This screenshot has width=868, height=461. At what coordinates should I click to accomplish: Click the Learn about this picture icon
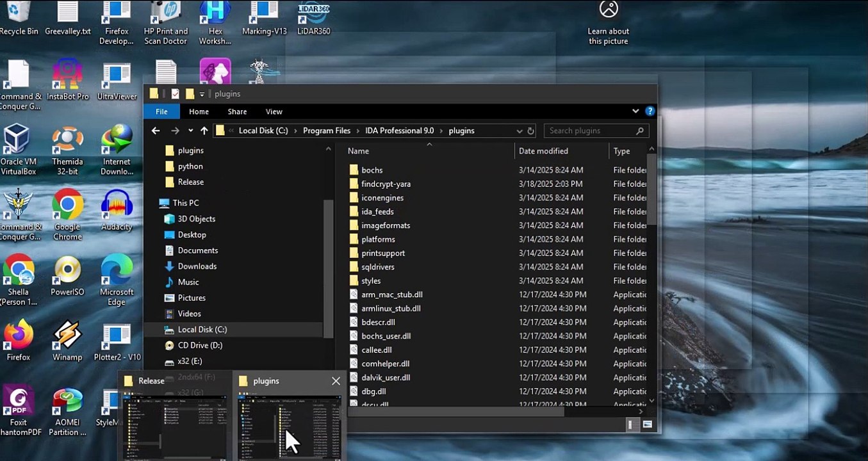click(x=609, y=23)
